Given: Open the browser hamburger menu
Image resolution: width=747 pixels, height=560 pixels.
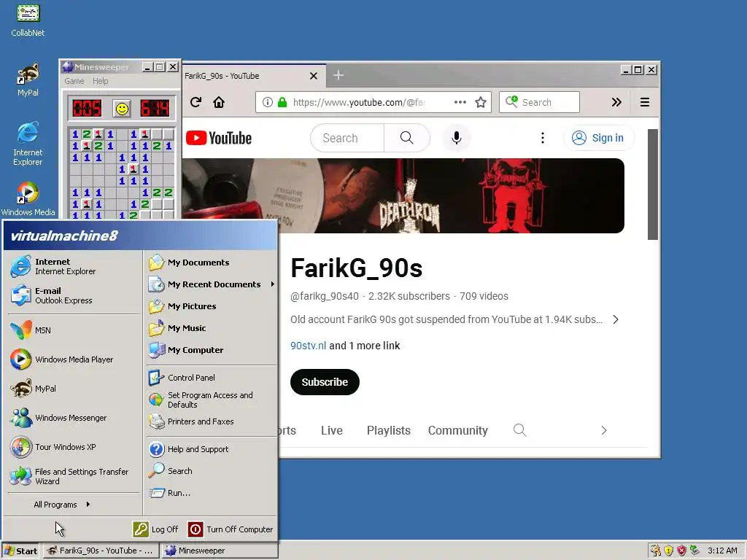Looking at the screenshot, I should (x=645, y=102).
